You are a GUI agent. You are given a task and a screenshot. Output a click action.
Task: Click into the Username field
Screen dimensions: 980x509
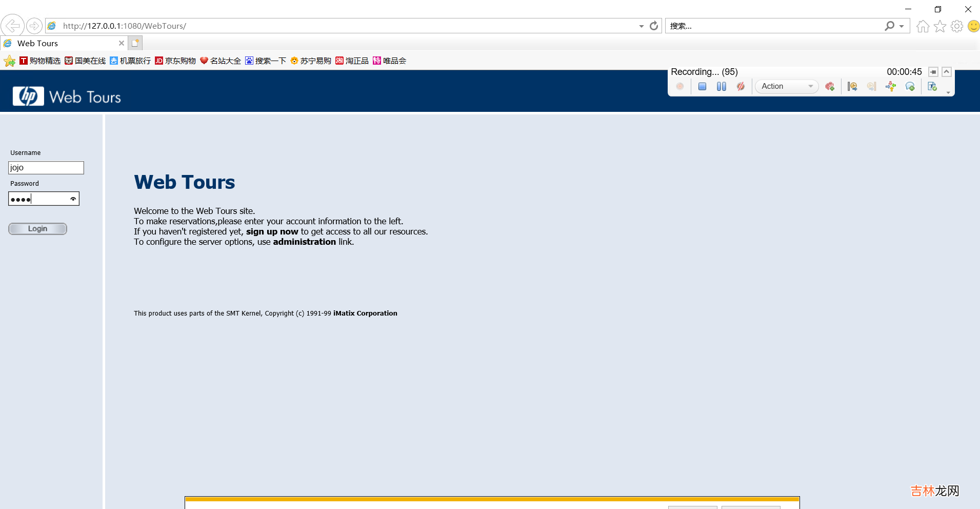point(46,168)
